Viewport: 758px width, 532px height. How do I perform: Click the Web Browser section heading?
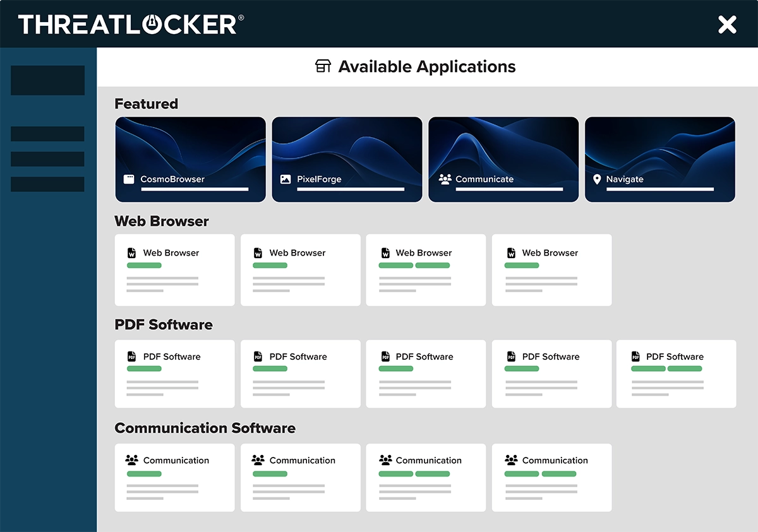162,221
